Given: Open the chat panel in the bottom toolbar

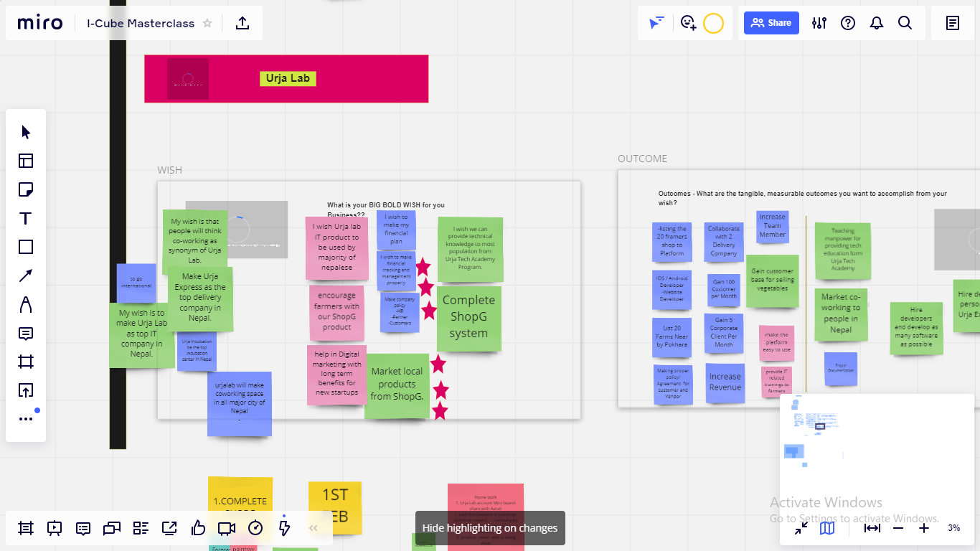Looking at the screenshot, I should 112,528.
